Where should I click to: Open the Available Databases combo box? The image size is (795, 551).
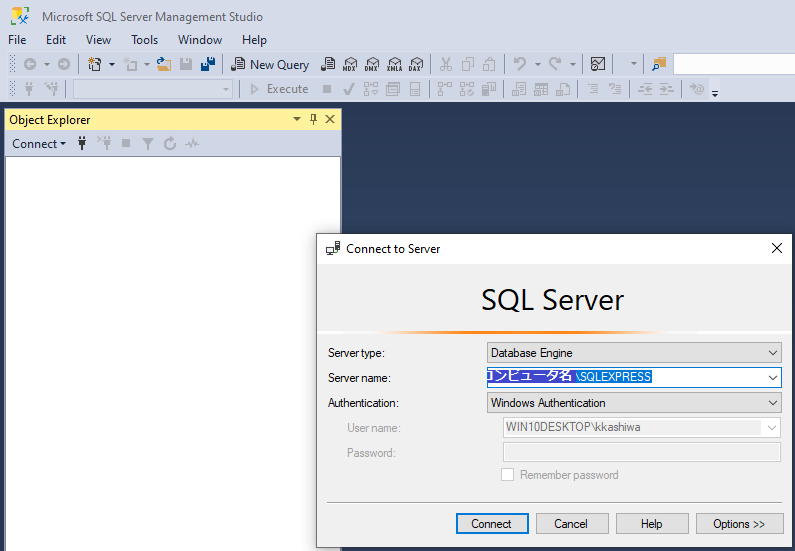pyautogui.click(x=153, y=89)
